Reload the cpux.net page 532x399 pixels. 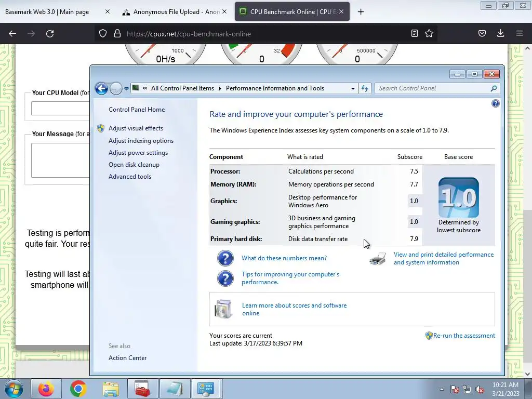[x=50, y=34]
